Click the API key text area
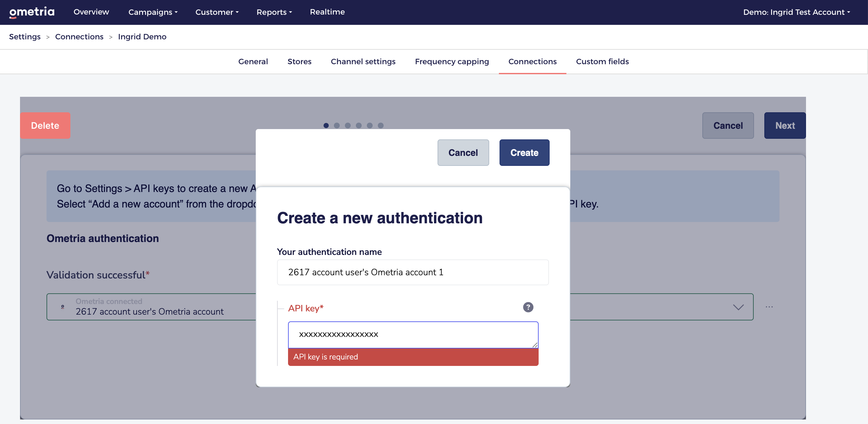868x424 pixels. coord(413,334)
